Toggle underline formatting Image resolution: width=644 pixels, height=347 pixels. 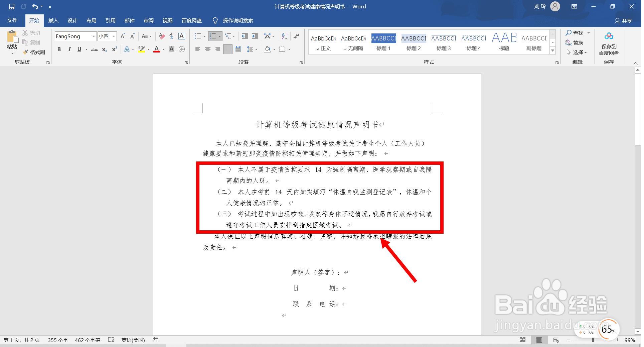79,49
